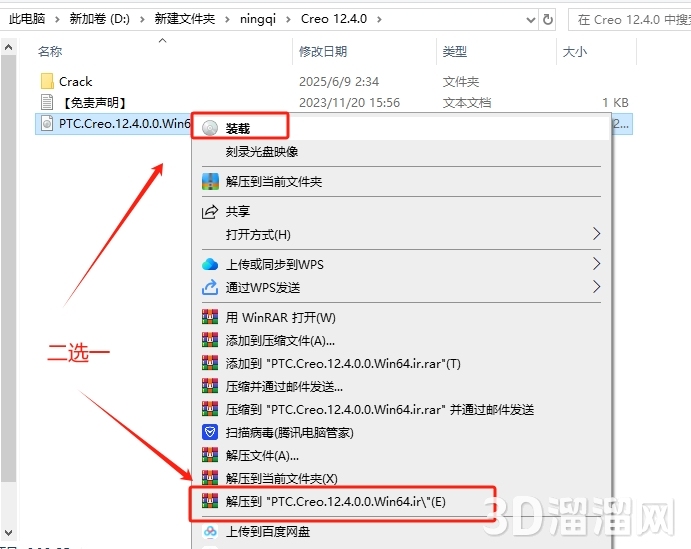
Task: Expand the 上传或同步到WPS submenu arrow
Action: (x=596, y=264)
